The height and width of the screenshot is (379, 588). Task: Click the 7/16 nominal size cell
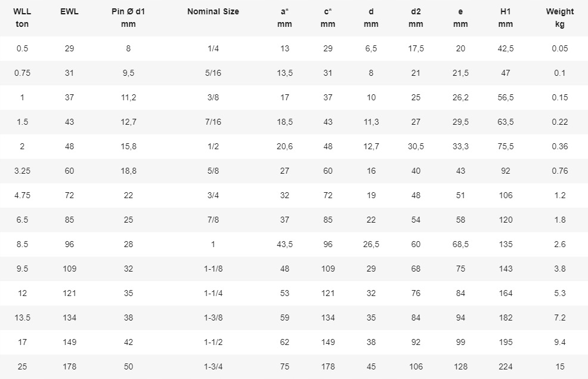(213, 122)
